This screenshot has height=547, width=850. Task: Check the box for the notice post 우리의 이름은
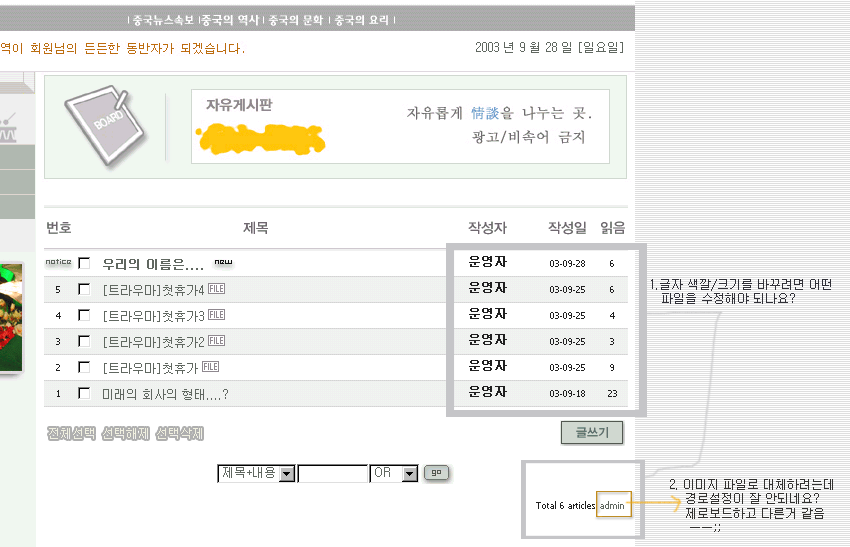pyautogui.click(x=84, y=263)
